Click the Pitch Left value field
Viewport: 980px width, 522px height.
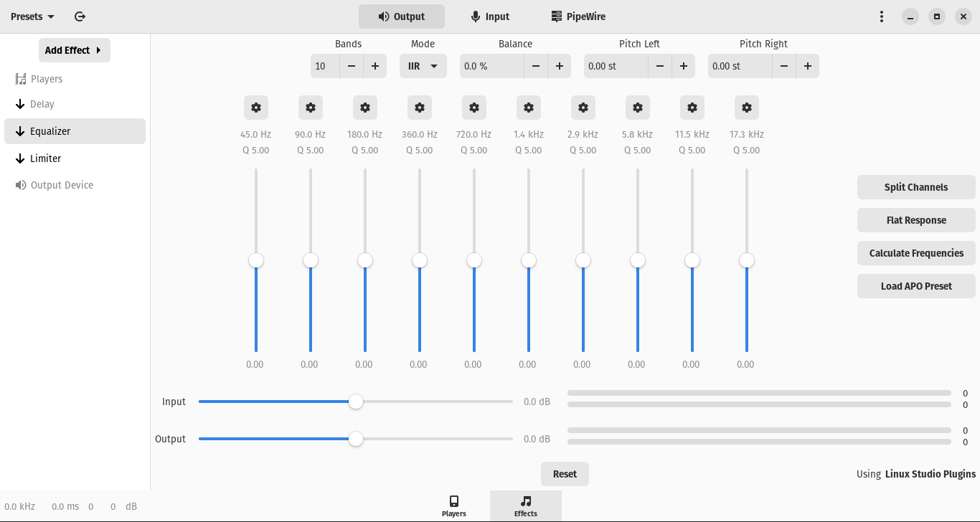[616, 66]
